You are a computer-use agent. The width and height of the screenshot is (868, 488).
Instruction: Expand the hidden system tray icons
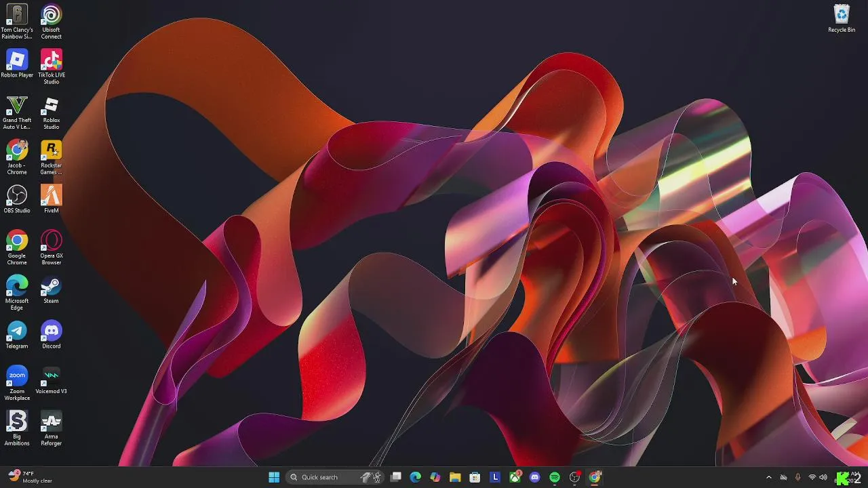[x=768, y=477]
